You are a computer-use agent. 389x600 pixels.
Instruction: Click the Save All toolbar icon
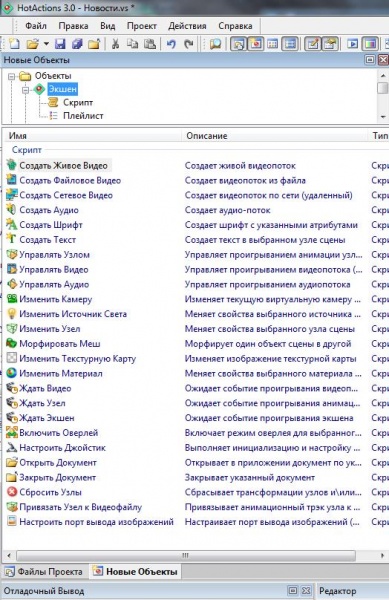(x=77, y=44)
